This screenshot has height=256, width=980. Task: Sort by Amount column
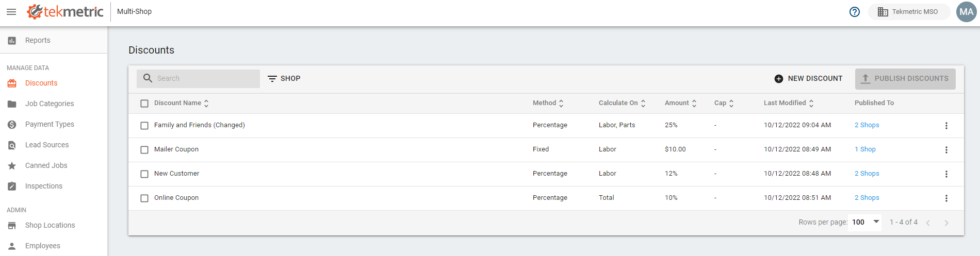pos(681,103)
